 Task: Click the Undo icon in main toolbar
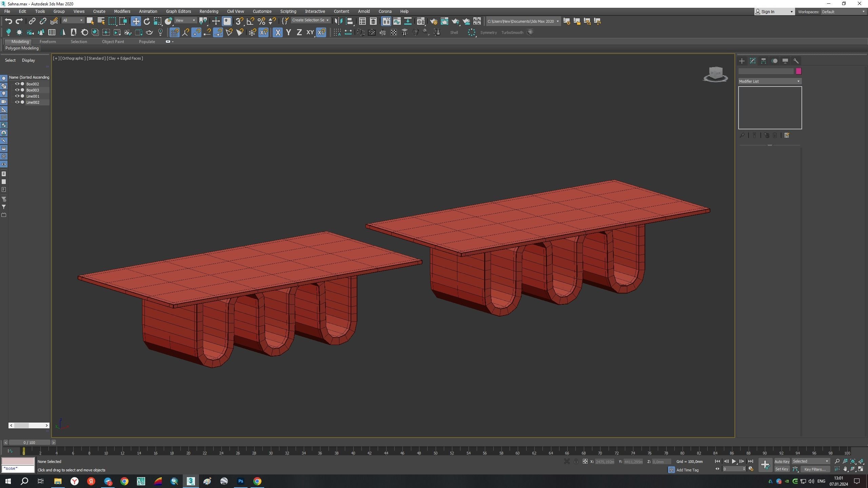point(8,21)
